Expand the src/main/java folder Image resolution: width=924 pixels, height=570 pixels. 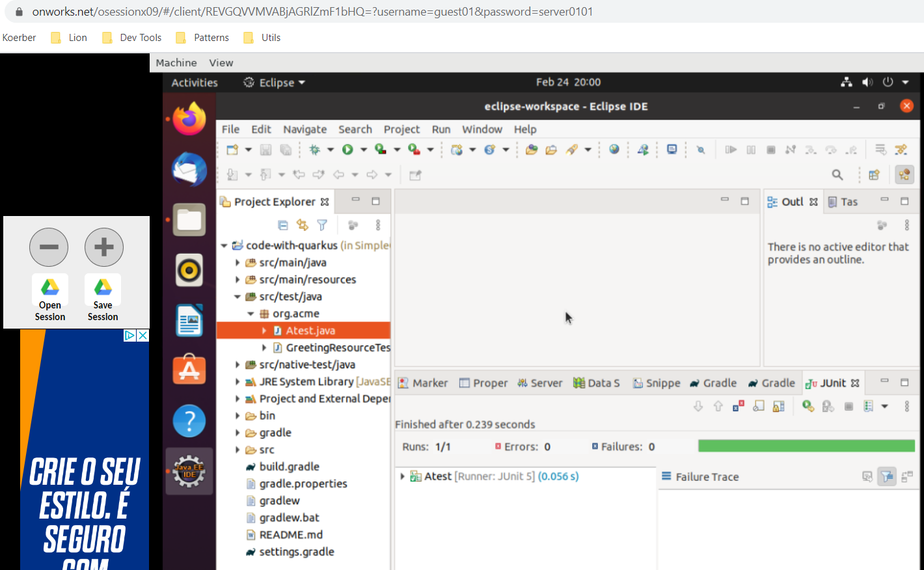click(238, 262)
